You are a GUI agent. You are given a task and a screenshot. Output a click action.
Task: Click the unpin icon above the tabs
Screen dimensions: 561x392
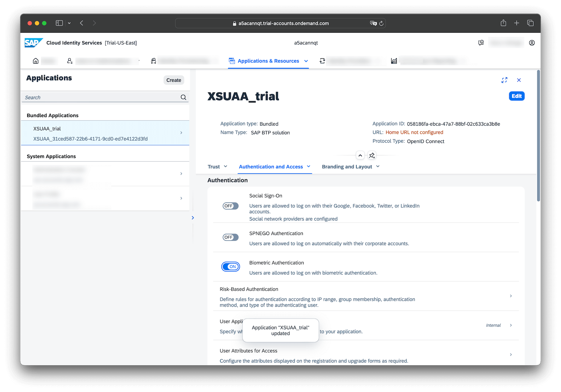(x=372, y=155)
